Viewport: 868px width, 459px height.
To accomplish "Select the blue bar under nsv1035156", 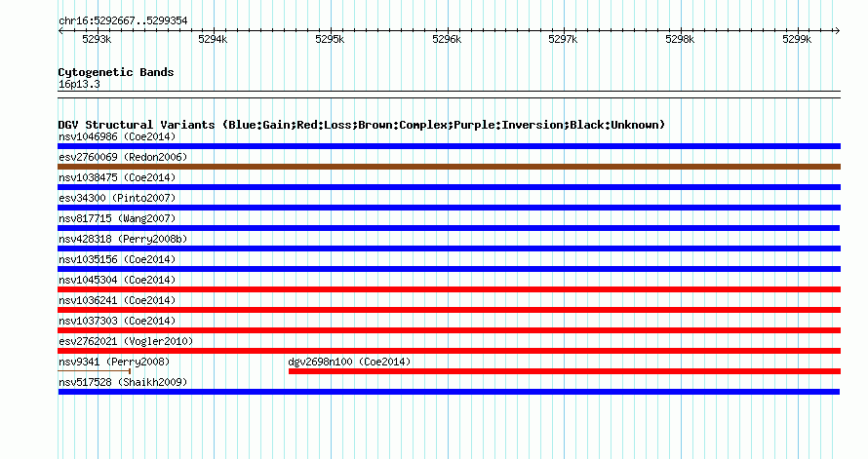I will tap(449, 269).
